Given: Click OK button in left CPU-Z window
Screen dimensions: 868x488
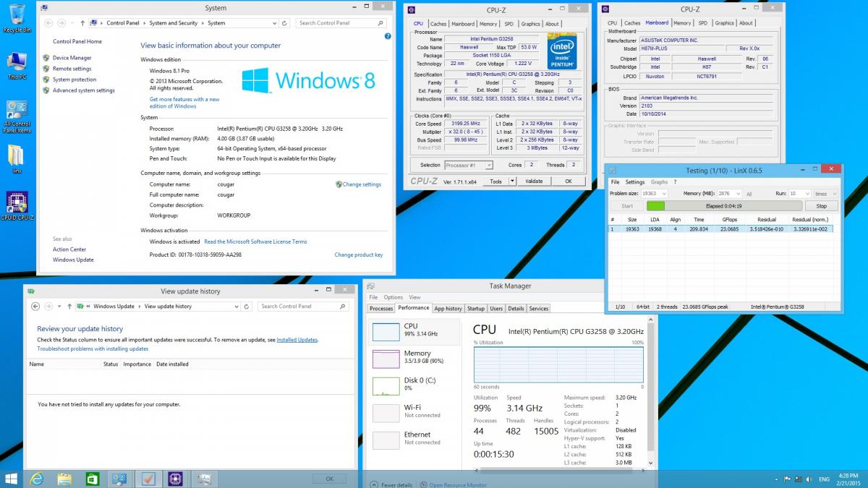Looking at the screenshot, I should 569,181.
